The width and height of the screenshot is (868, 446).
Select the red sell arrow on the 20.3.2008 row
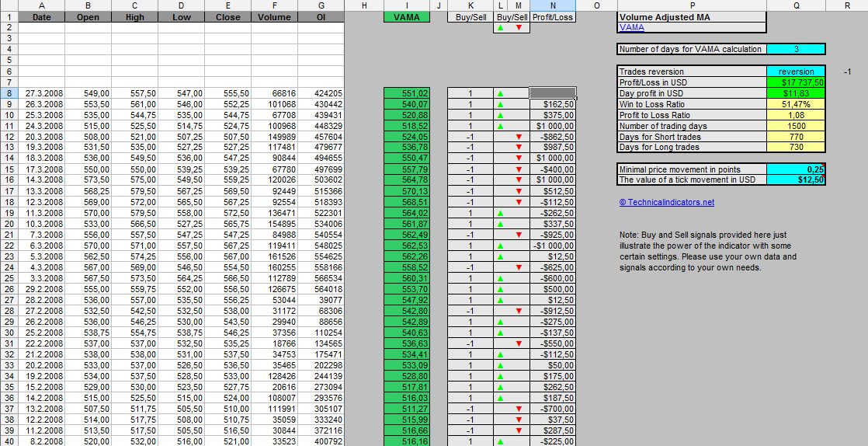(x=519, y=137)
